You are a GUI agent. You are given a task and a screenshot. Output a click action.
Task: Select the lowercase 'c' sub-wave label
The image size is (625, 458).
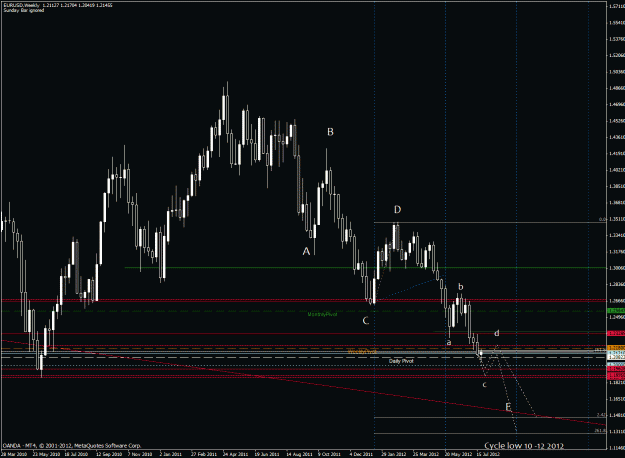(x=485, y=385)
